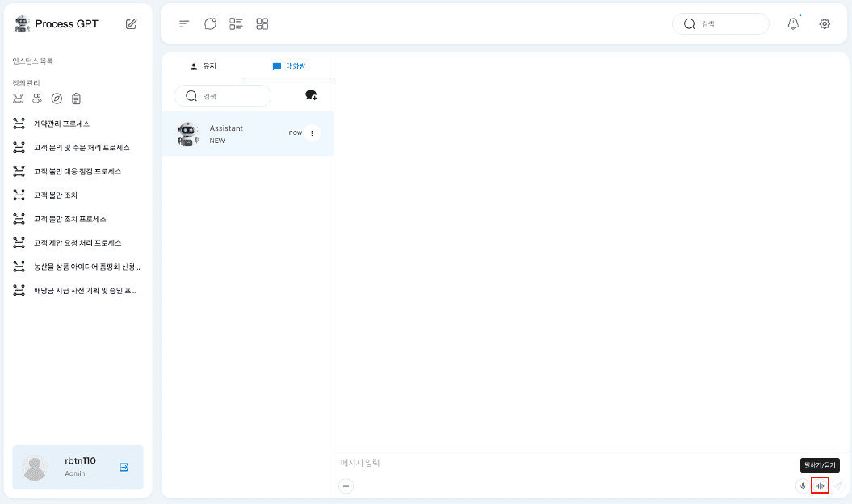Image resolution: width=852 pixels, height=504 pixels.
Task: Click the 말하기/듣기 voice waveform button
Action: 821,485
